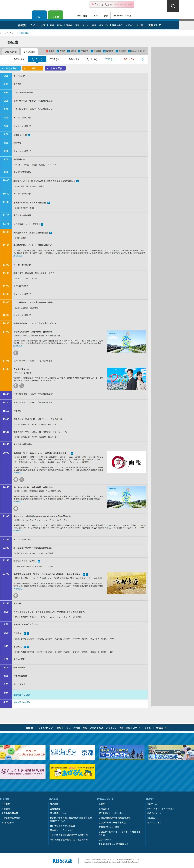Screen dimensions: 194x868
Task: Select date 7/21 (日)
Action: 128,59
